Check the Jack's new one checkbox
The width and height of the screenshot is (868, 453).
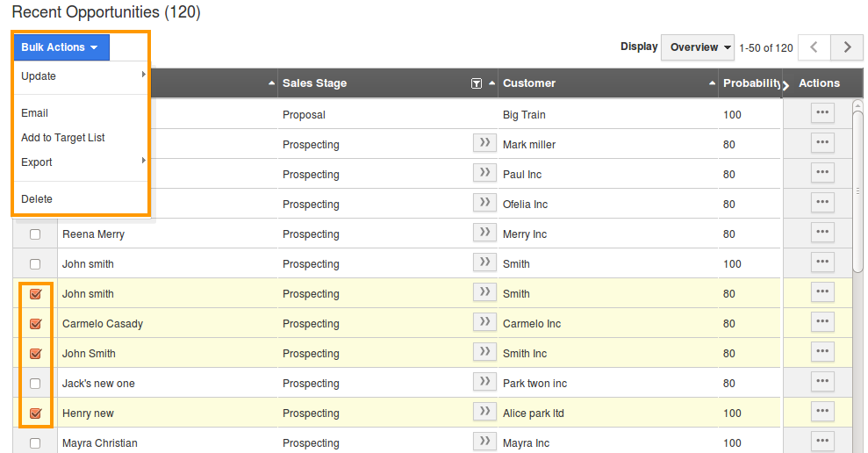35,384
